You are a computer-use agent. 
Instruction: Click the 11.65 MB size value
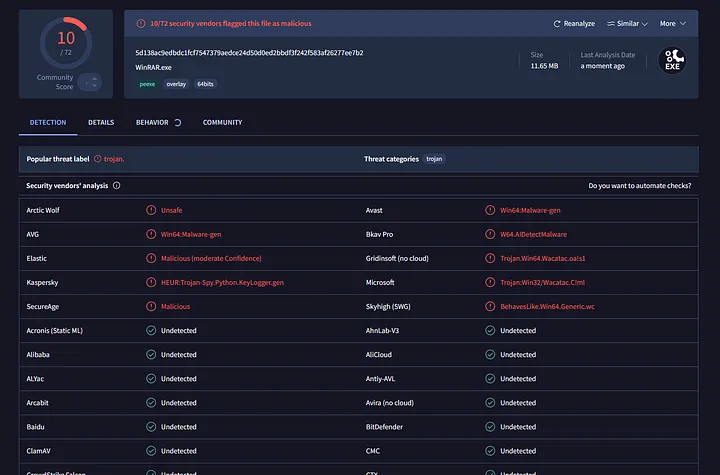tap(544, 66)
